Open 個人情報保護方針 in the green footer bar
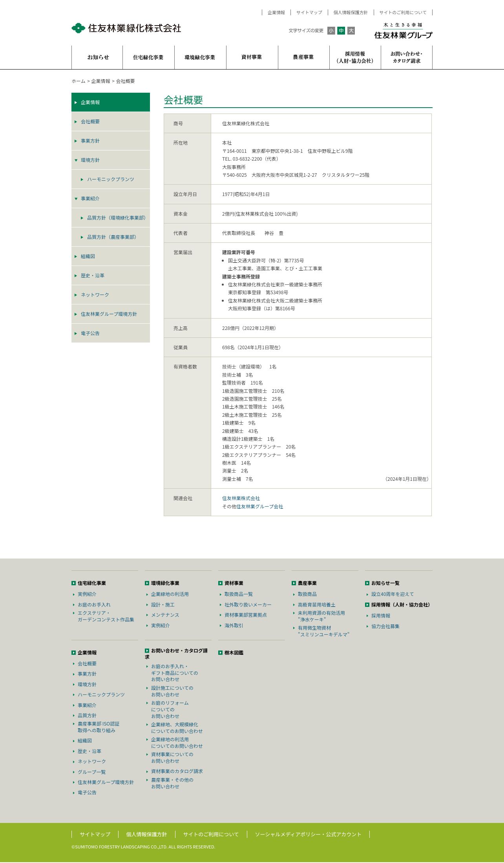Screen dimensions: 504x863 click(x=146, y=834)
